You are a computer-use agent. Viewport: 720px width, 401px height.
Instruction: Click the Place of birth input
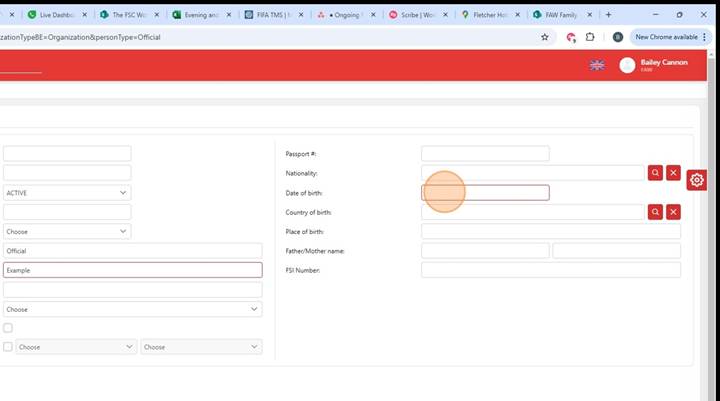551,232
